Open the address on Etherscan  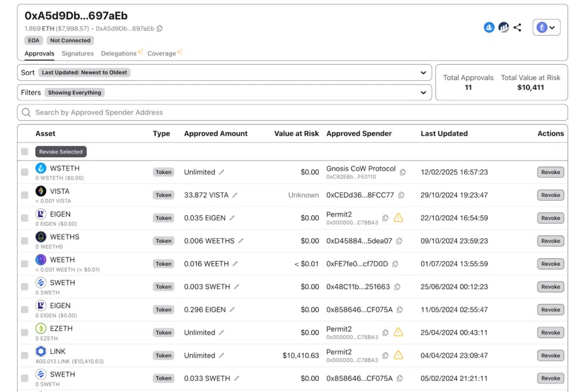[504, 27]
